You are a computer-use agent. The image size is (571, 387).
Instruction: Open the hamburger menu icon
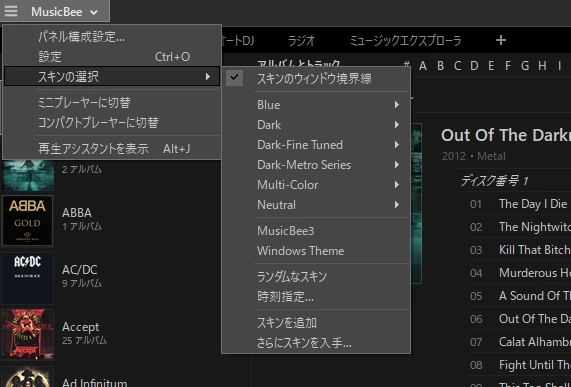(x=11, y=11)
